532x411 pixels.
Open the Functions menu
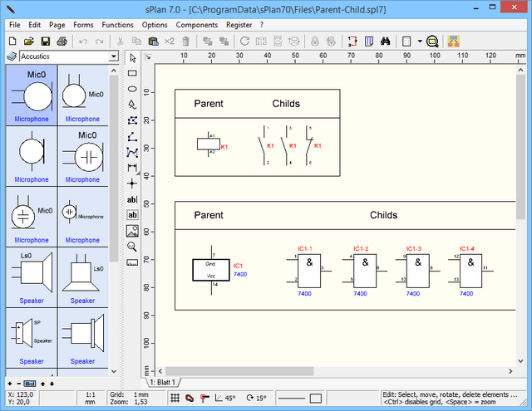(x=117, y=25)
